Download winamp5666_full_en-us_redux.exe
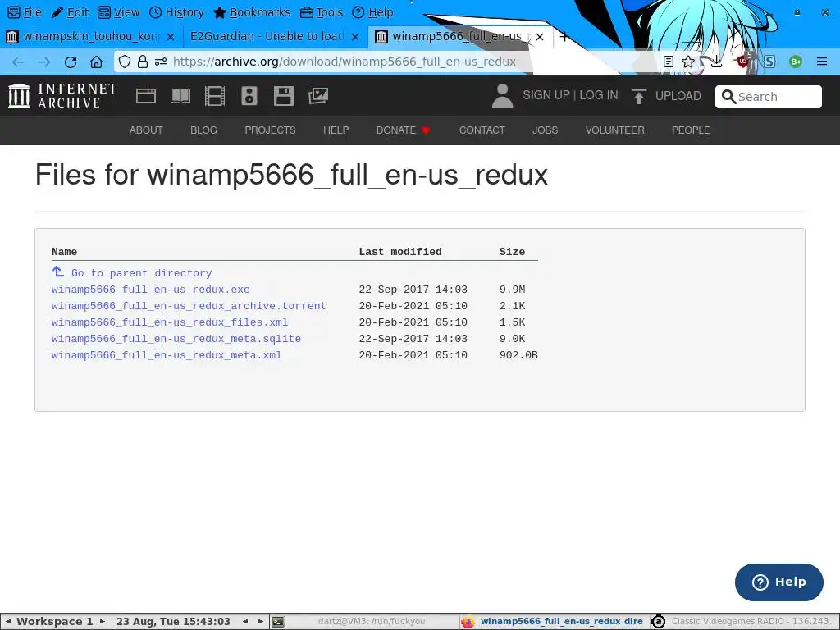 pyautogui.click(x=151, y=290)
